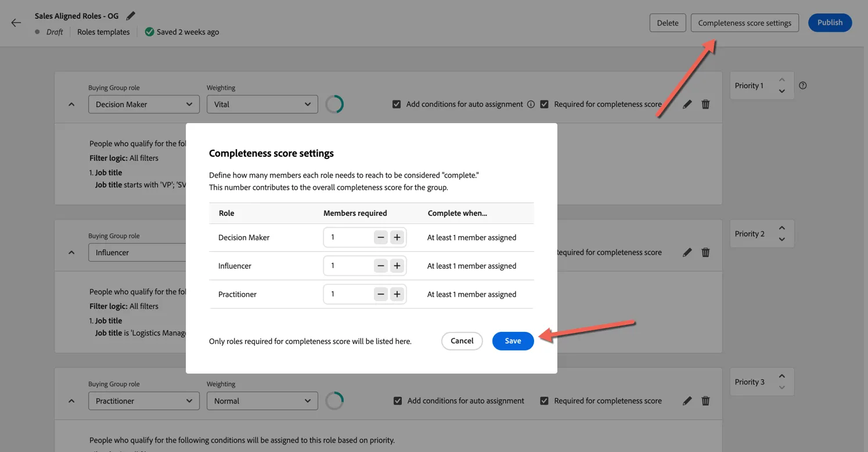The width and height of the screenshot is (868, 452).
Task: Toggle Practitioner required for completeness checkbox
Action: click(544, 401)
